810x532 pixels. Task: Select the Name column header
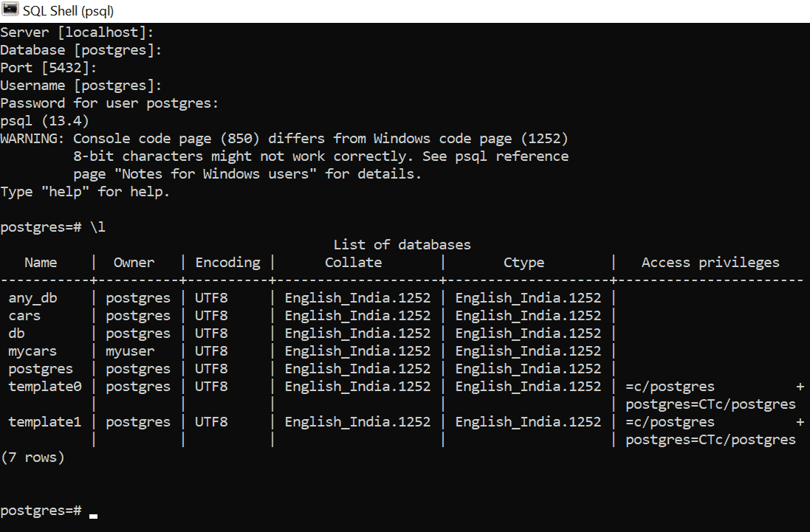(x=41, y=262)
